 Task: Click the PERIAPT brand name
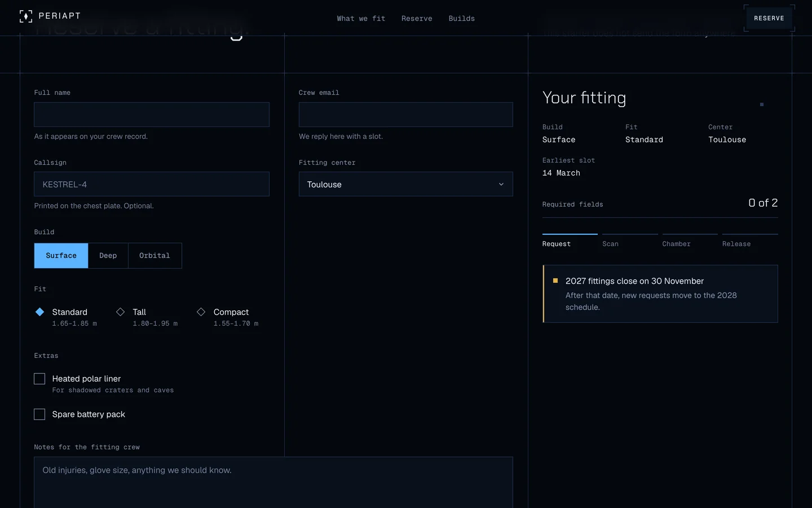(60, 16)
